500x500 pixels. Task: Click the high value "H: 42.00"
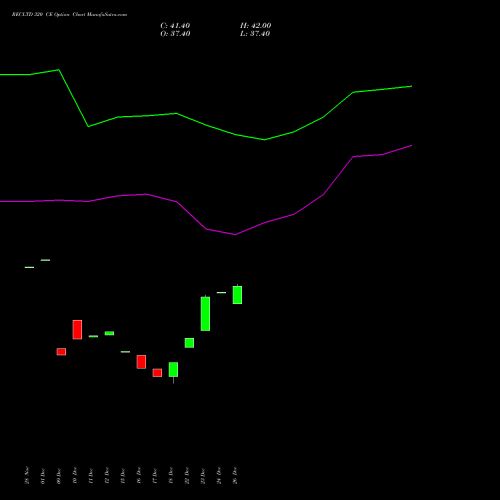tap(255, 26)
